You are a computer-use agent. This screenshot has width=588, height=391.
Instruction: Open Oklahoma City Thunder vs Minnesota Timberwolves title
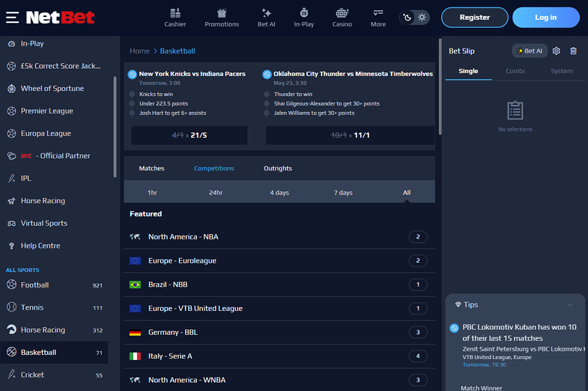pos(353,74)
